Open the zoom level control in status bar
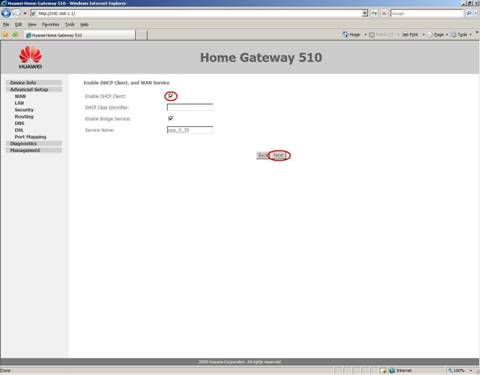 (x=460, y=370)
